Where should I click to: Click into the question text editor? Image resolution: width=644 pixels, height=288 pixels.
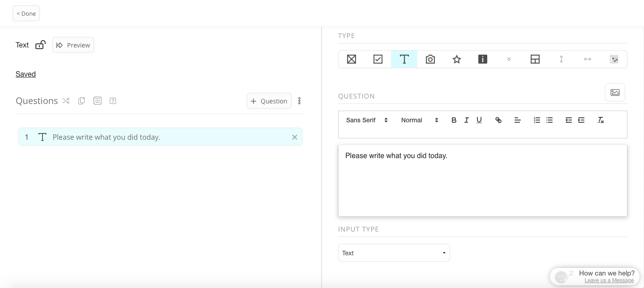pyautogui.click(x=483, y=181)
